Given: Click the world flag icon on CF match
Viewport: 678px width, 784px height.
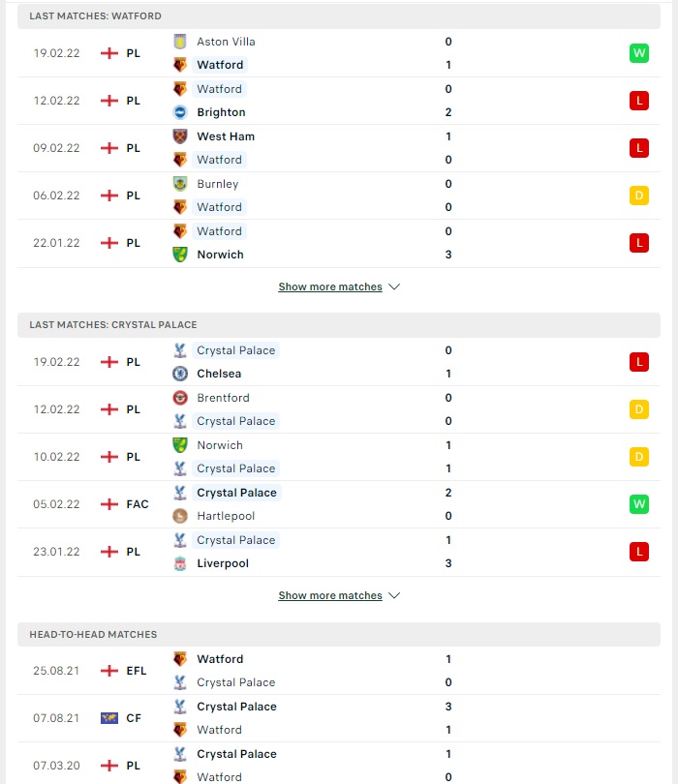Looking at the screenshot, I should [x=109, y=718].
